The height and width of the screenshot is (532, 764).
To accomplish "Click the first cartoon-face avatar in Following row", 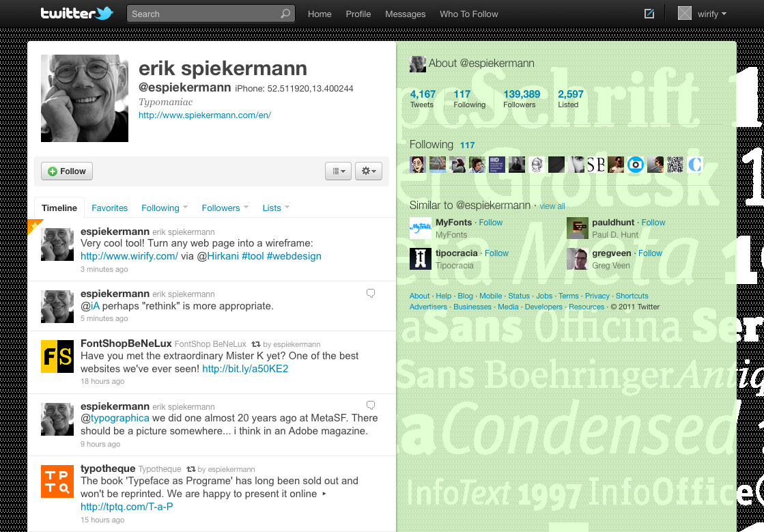I will coord(418,165).
